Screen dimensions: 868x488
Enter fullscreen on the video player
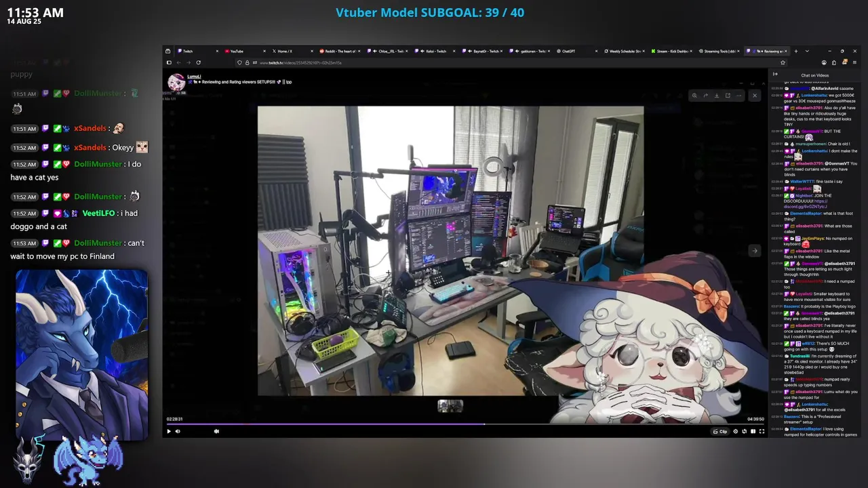(x=762, y=431)
